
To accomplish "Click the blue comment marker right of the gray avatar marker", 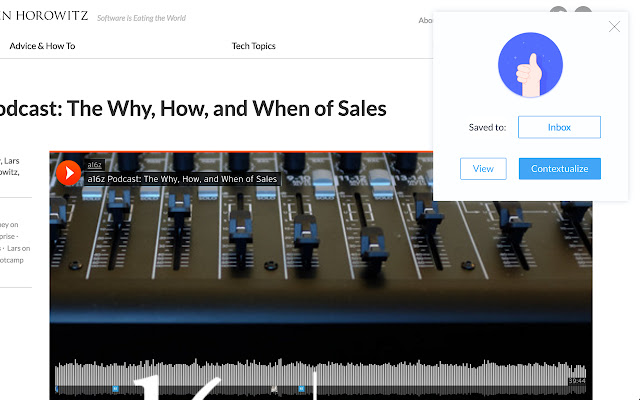I will 301,389.
